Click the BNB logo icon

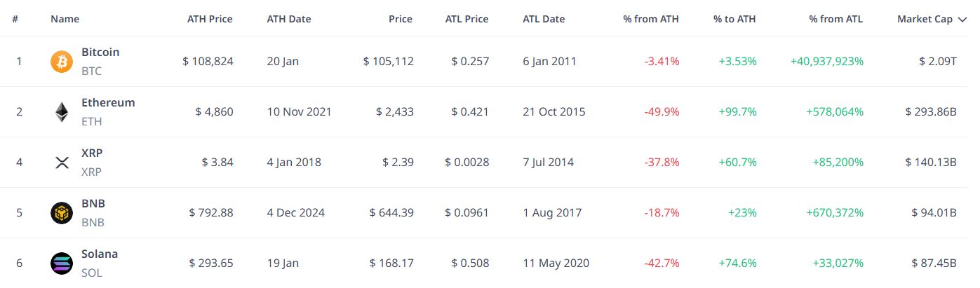pos(62,213)
